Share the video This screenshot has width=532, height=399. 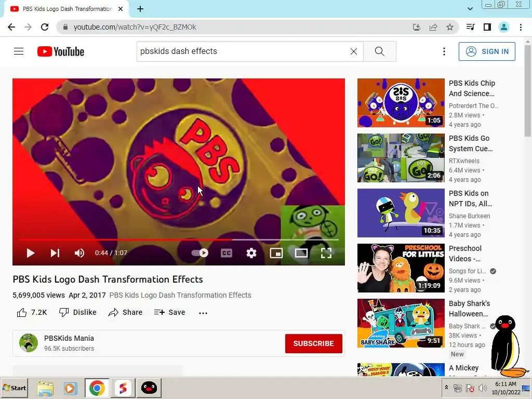pyautogui.click(x=125, y=312)
